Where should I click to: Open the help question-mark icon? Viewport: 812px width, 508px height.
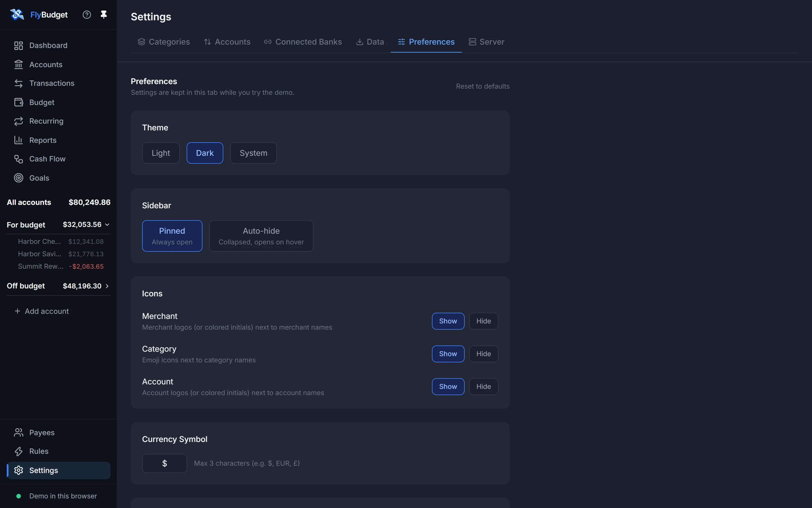pos(87,14)
